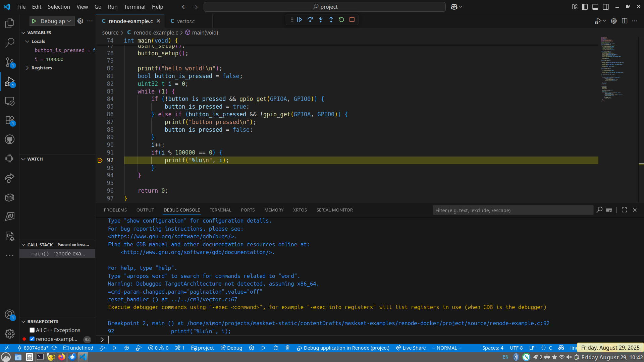The height and width of the screenshot is (362, 644).
Task: Click the Step Over debug icon
Action: click(x=310, y=20)
